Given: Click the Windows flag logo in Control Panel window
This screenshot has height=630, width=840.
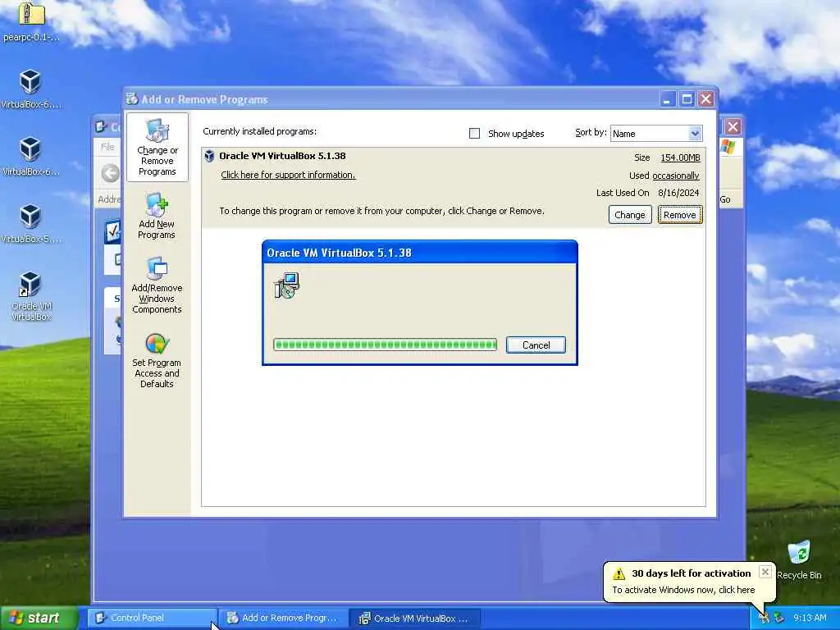Looking at the screenshot, I should [x=728, y=146].
